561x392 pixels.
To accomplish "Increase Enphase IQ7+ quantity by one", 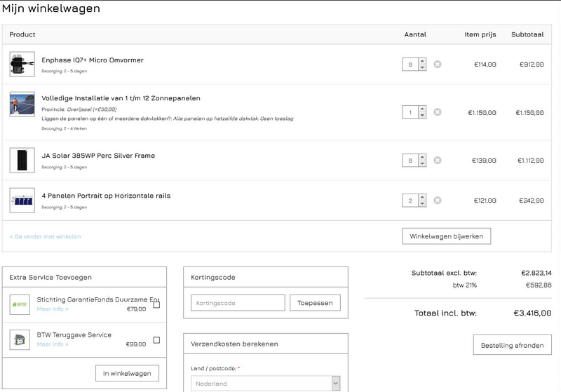I will (422, 61).
